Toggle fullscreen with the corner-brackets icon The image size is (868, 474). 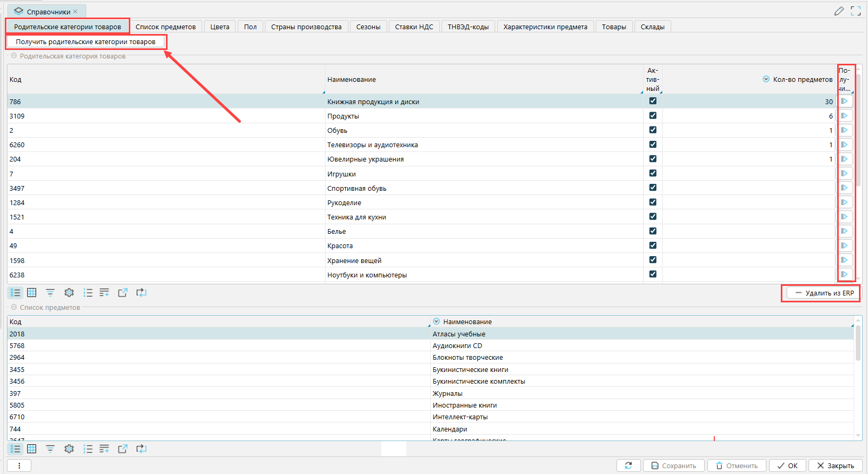pos(856,11)
